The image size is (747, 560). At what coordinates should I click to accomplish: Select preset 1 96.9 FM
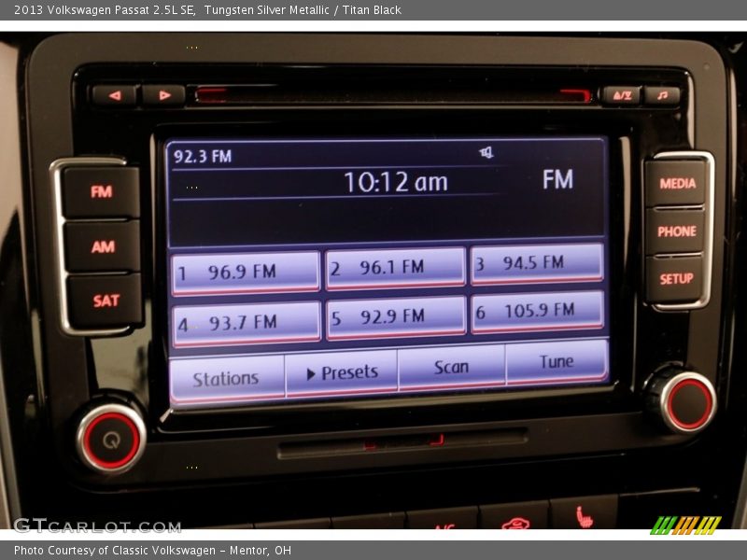click(x=247, y=273)
